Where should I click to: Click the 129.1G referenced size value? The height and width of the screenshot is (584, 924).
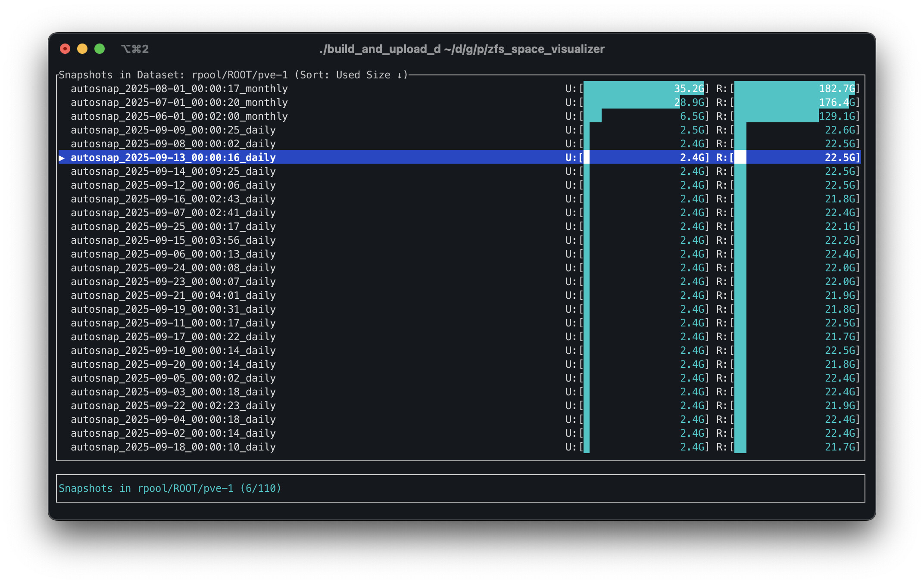[x=837, y=116]
